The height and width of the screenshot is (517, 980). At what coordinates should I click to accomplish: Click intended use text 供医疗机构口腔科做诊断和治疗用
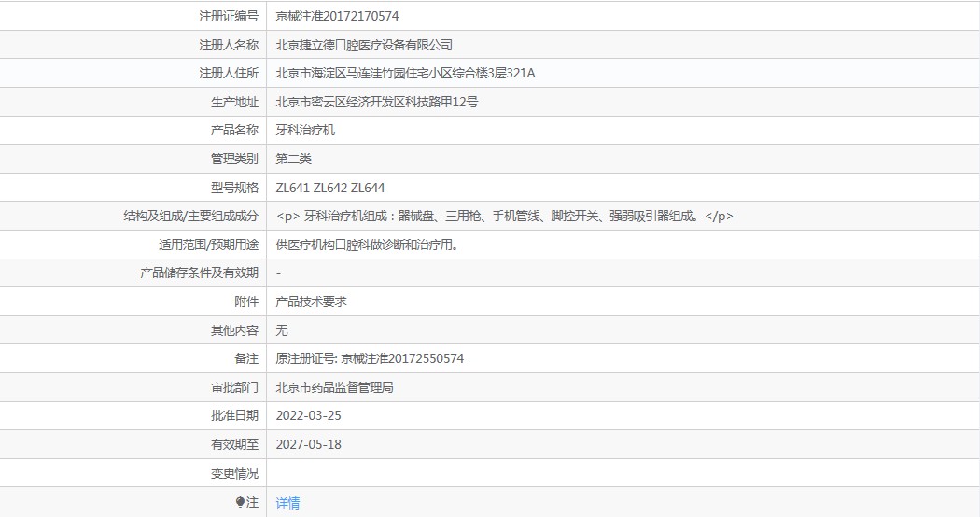tap(368, 245)
